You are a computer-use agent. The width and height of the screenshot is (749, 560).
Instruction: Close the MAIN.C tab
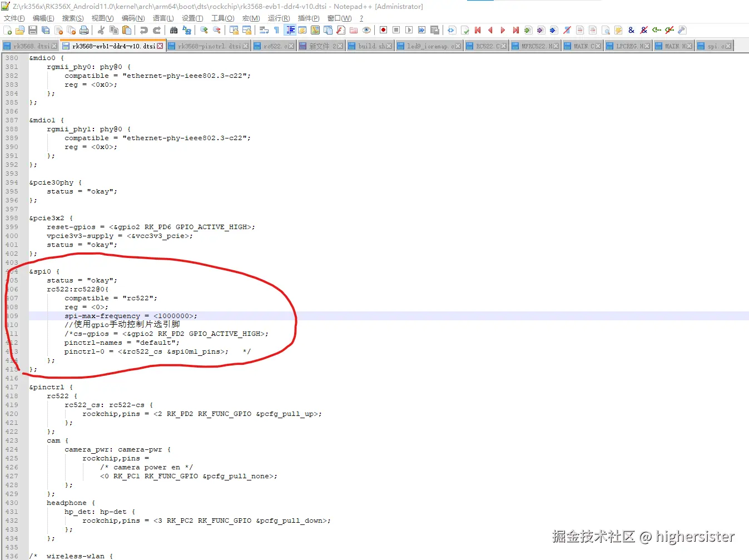pos(598,46)
